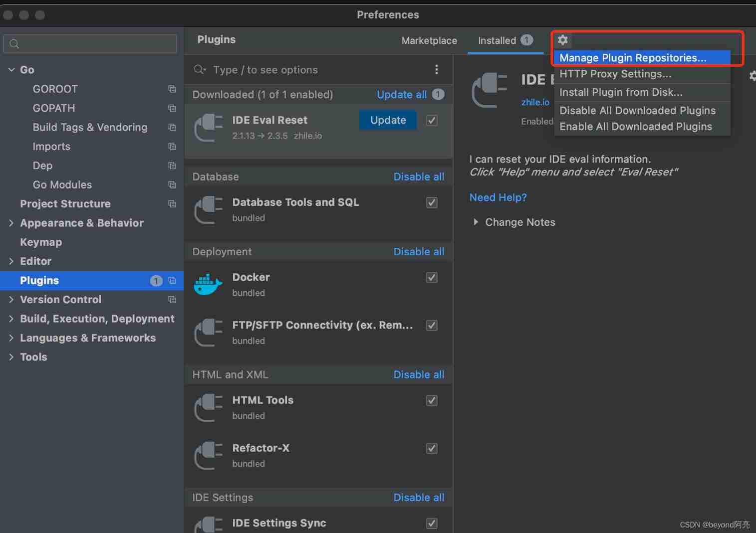Click the gear icon at the details pane edge
756x533 pixels.
(753, 76)
